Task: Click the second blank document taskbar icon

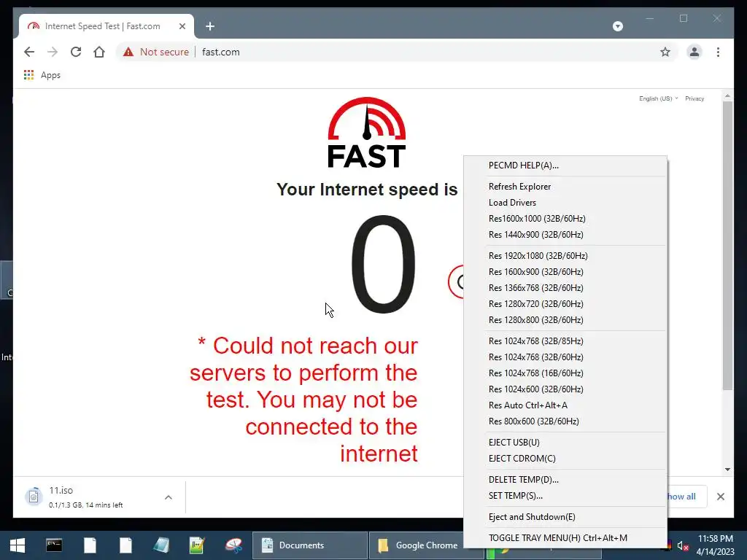Action: (x=125, y=545)
